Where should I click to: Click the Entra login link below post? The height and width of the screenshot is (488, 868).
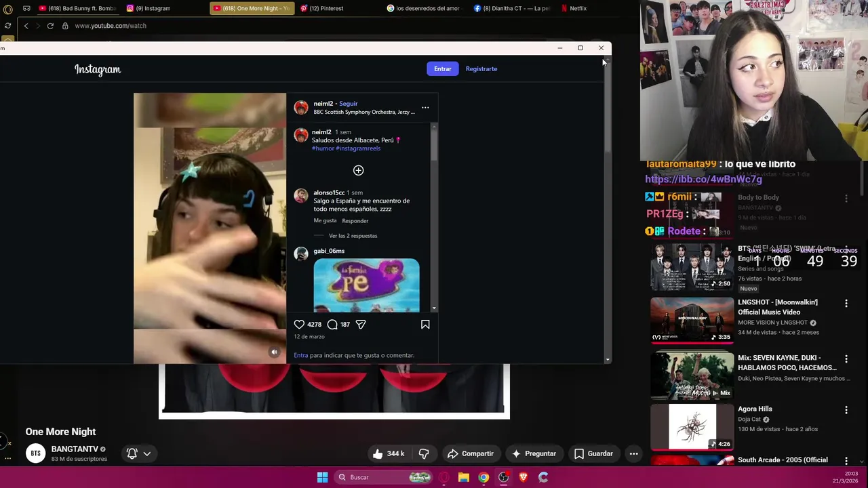pyautogui.click(x=300, y=355)
